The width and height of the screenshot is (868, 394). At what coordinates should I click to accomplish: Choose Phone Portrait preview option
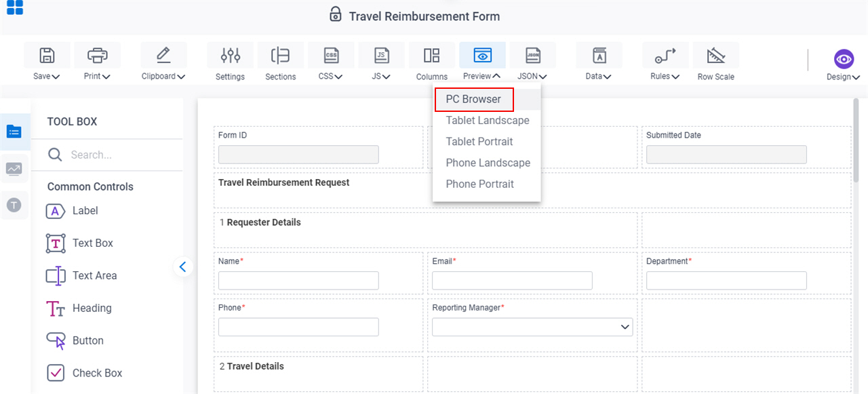480,184
